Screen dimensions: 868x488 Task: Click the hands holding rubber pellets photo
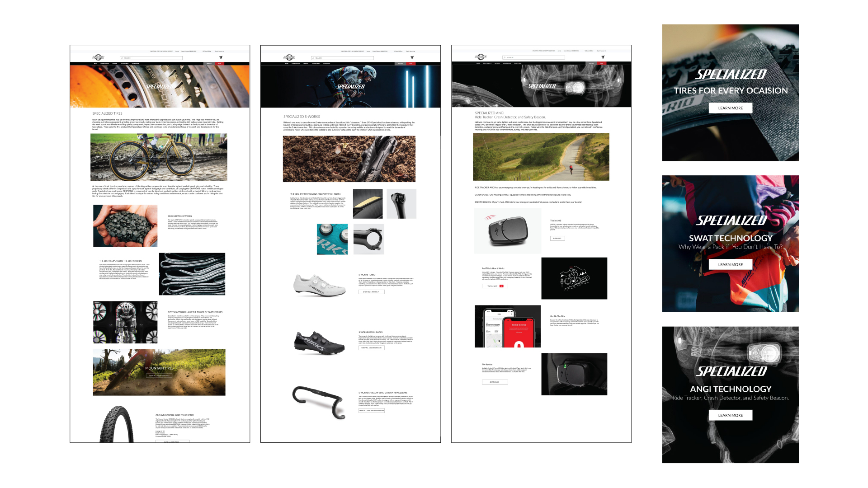tap(125, 226)
